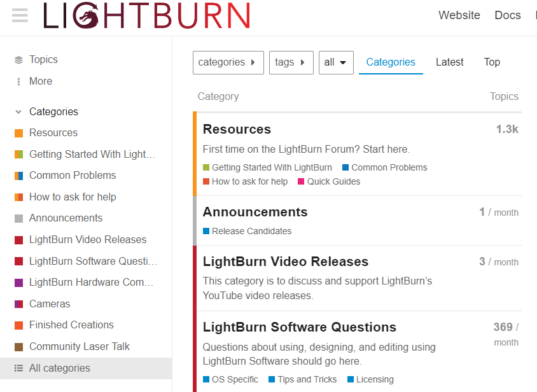Open Finished Creations sidebar category
The width and height of the screenshot is (537, 392).
tap(71, 325)
